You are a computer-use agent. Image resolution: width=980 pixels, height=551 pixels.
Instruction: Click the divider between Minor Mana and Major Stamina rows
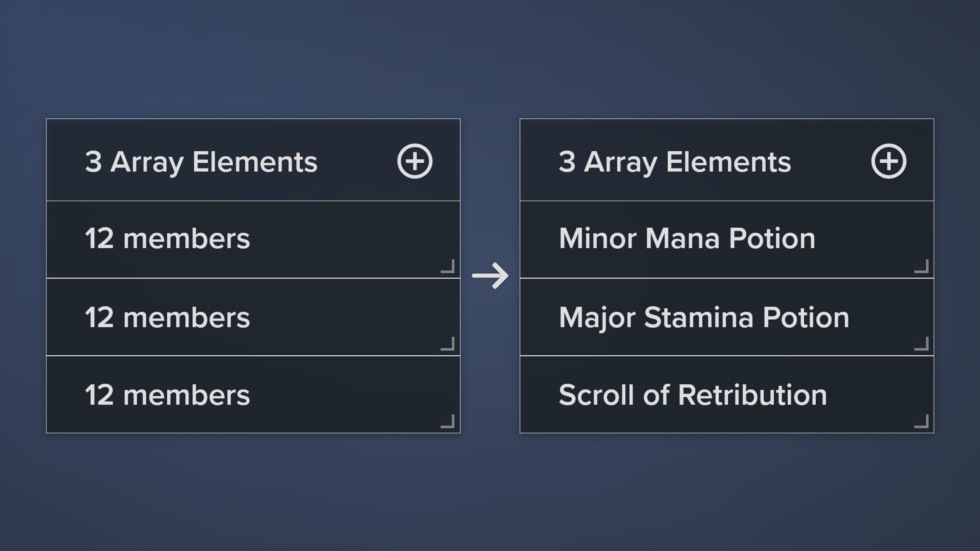(727, 278)
